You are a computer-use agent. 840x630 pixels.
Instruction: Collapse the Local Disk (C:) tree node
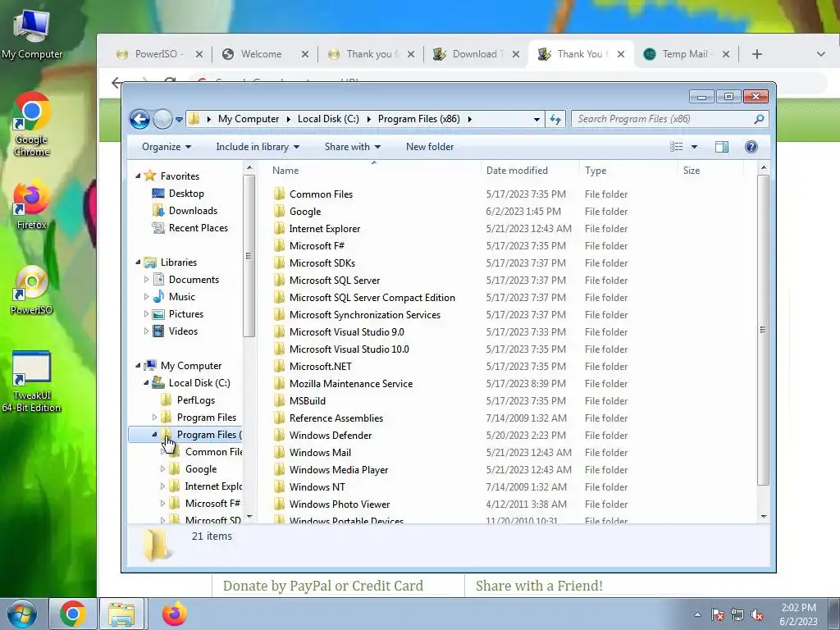(146, 382)
